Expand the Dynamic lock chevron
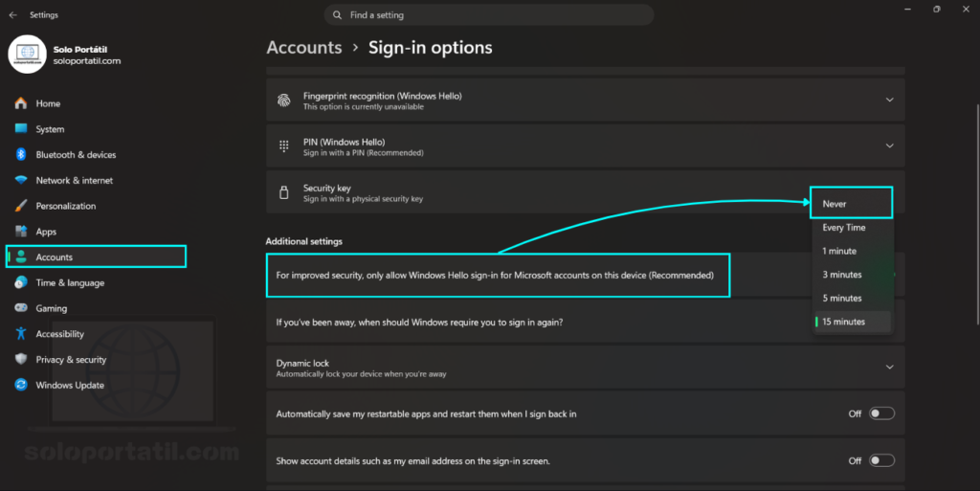The width and height of the screenshot is (980, 491). pyautogui.click(x=889, y=368)
